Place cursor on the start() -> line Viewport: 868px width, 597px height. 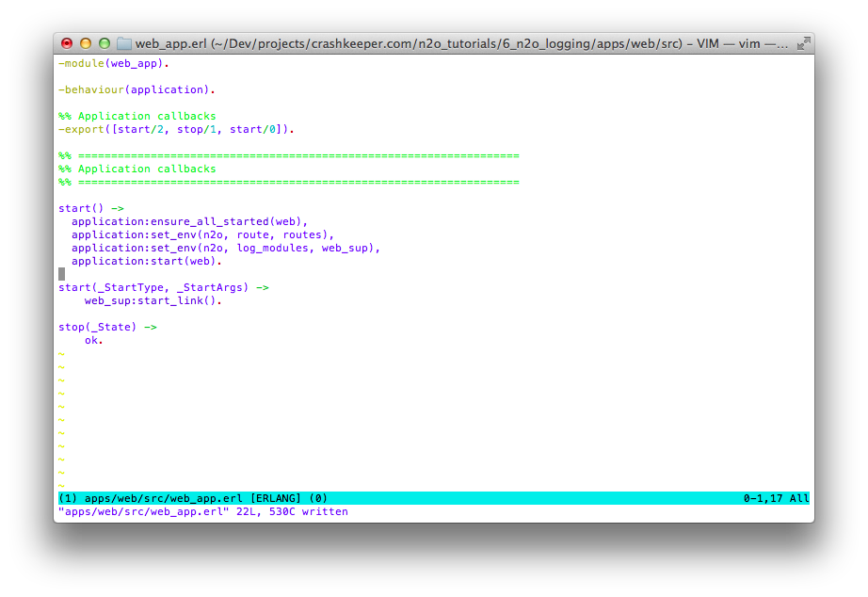point(90,208)
